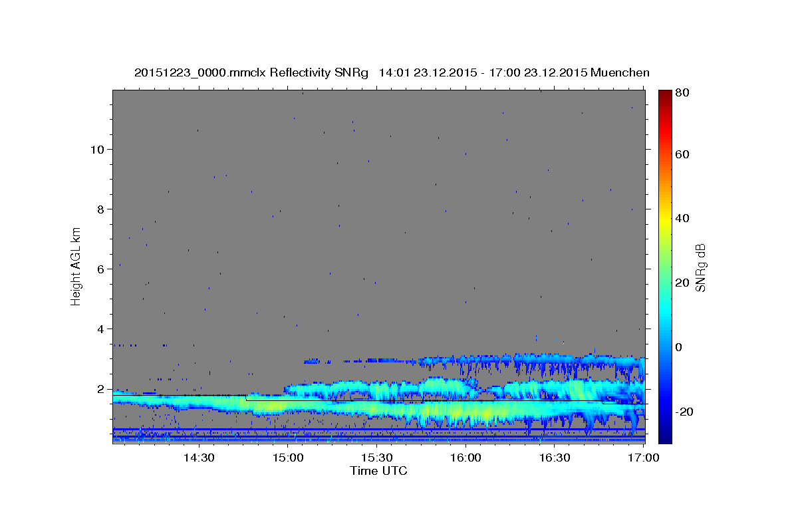This screenshot has height=532, width=798.
Task: Click the 16:30 time tick label
Action: (x=555, y=458)
